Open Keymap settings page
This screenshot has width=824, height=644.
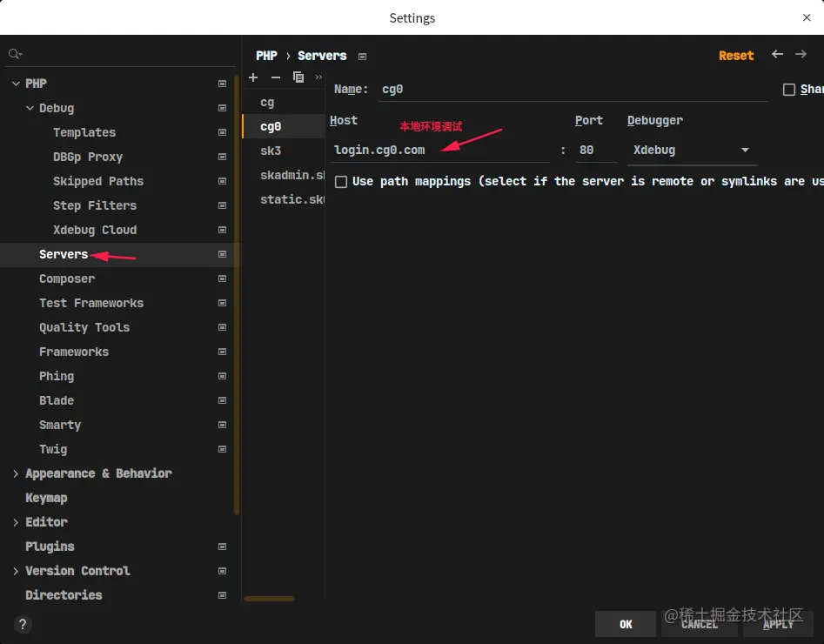click(x=46, y=498)
